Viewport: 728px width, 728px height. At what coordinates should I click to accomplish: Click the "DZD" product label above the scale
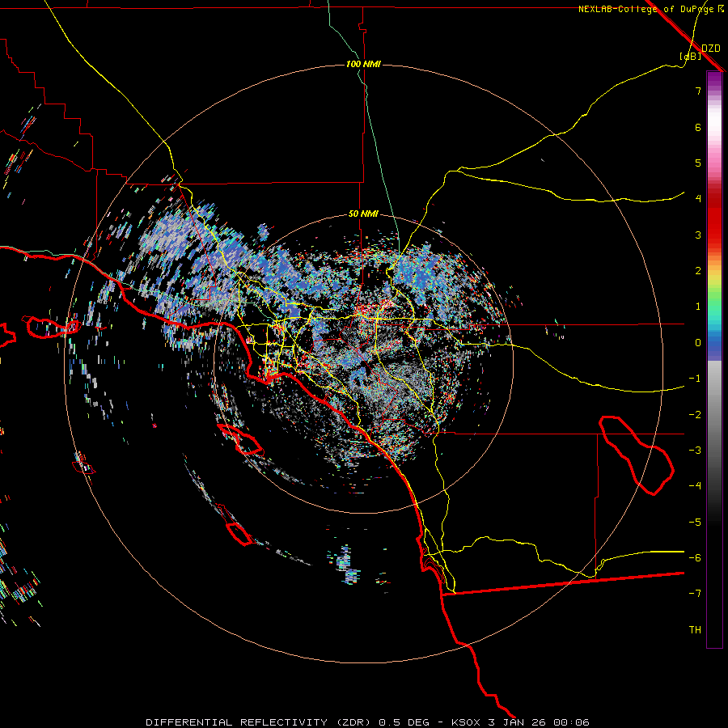tap(711, 49)
